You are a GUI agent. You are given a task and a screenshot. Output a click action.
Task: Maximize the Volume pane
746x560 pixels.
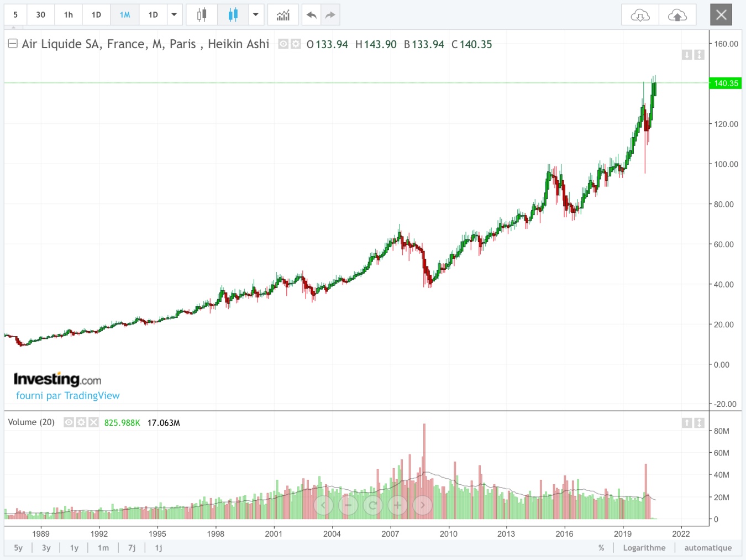699,422
